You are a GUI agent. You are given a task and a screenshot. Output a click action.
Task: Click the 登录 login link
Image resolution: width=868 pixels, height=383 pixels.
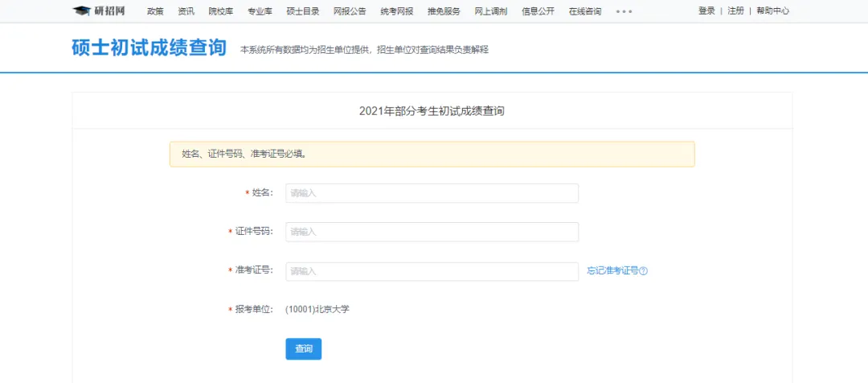[706, 11]
